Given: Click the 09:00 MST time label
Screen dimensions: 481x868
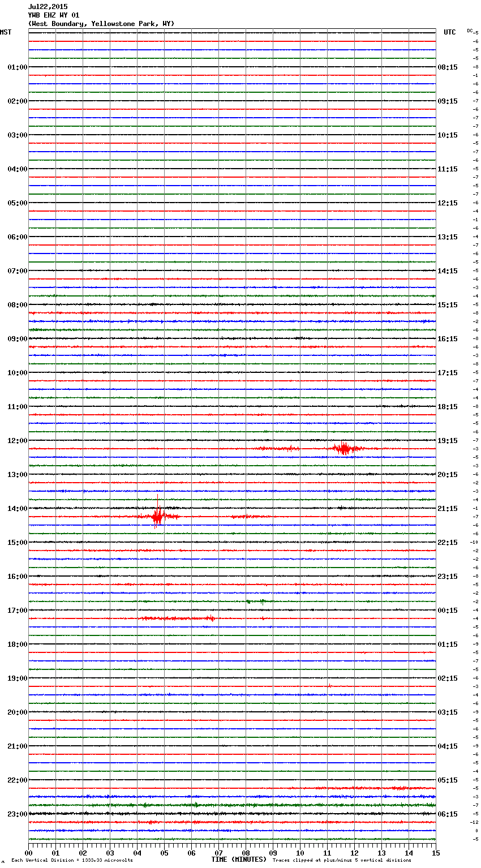Looking at the screenshot, I should point(17,339).
